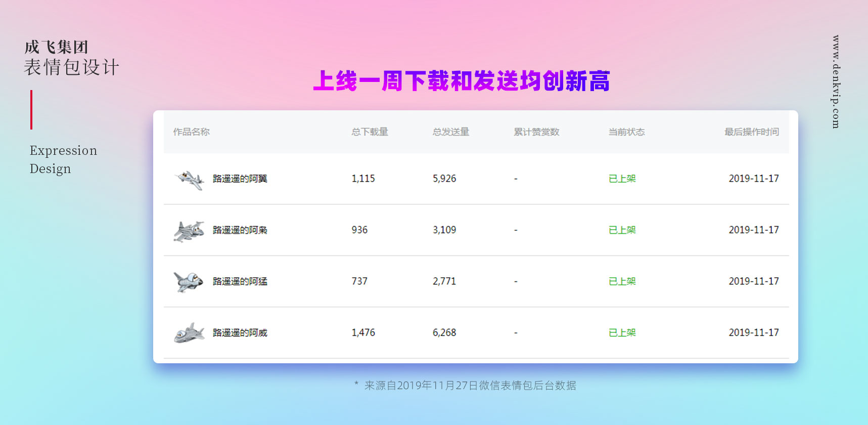Click 已上架 status for 路遥遥的阿威
The width and height of the screenshot is (868, 425).
click(622, 333)
